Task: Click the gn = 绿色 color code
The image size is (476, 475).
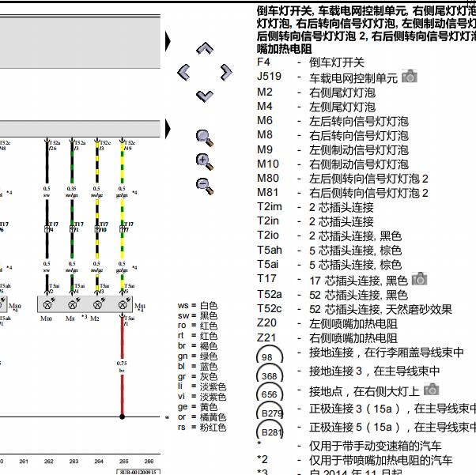Action: coord(198,356)
